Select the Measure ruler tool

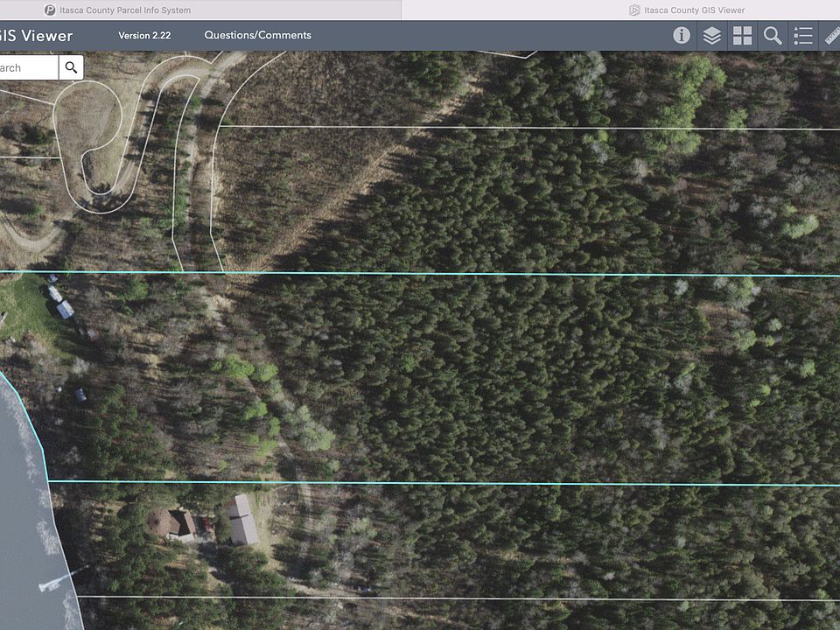pos(831,36)
